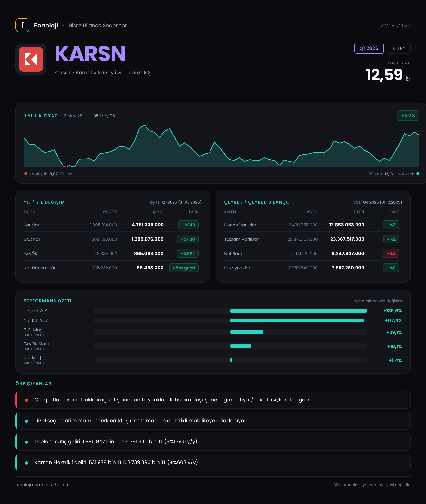
Task: Click the '12 Mayıs 2026' report date
Action: [395, 26]
